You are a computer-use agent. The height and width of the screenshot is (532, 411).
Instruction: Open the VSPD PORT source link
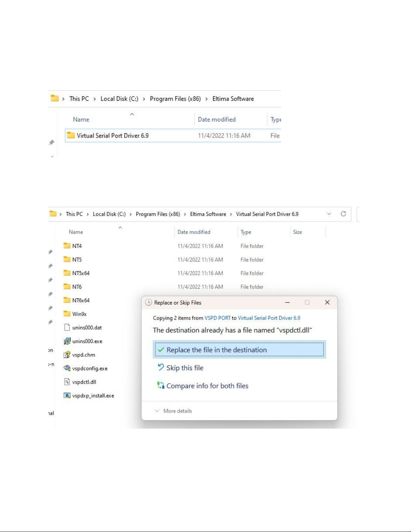[217, 318]
